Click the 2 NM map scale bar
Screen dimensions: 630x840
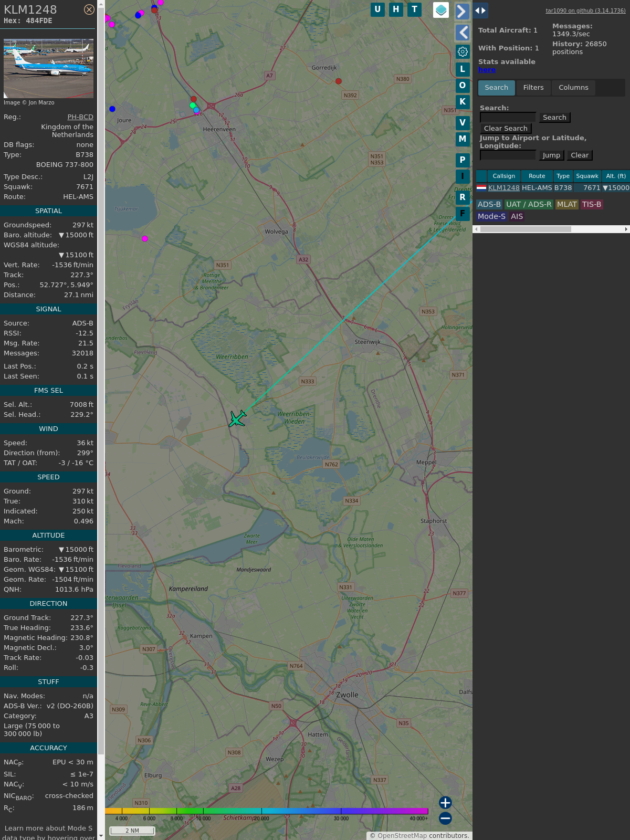coord(132,831)
